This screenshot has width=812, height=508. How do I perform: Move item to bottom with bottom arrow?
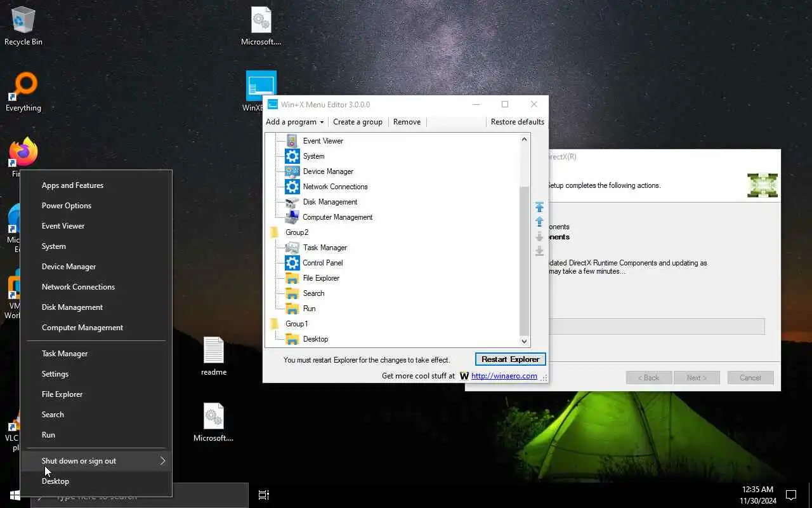point(539,251)
